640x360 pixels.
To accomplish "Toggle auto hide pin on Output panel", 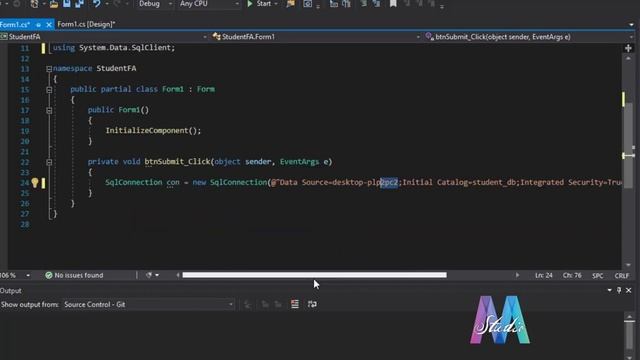I will click(619, 290).
